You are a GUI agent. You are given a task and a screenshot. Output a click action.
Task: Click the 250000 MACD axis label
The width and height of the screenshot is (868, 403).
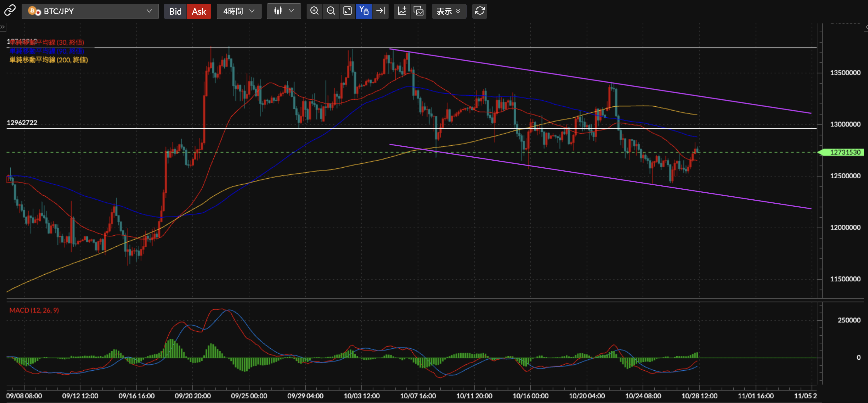pos(849,320)
